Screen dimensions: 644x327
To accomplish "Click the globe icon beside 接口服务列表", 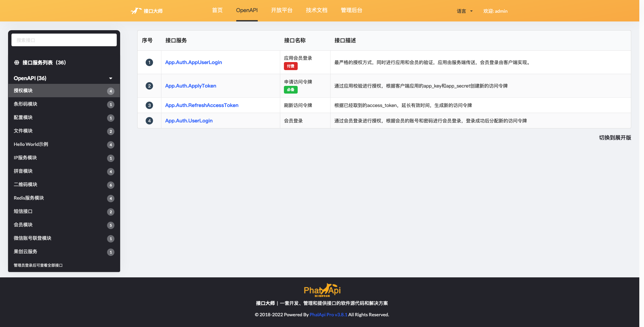I will pyautogui.click(x=16, y=62).
